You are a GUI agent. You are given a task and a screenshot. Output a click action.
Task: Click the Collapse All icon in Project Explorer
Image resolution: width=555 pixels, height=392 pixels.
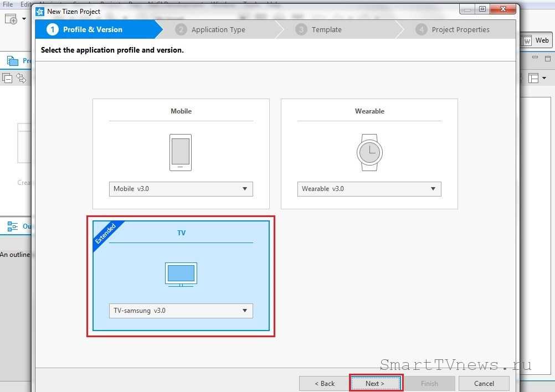(8, 78)
